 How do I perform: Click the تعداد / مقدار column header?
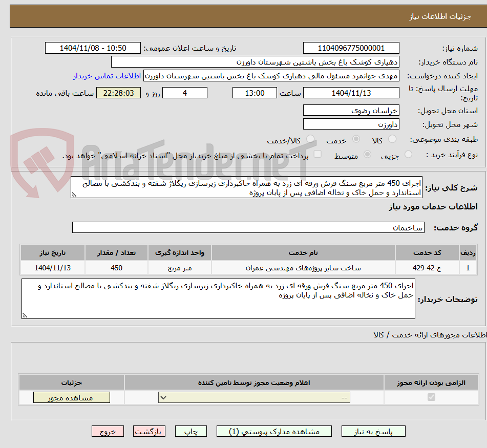(116, 253)
